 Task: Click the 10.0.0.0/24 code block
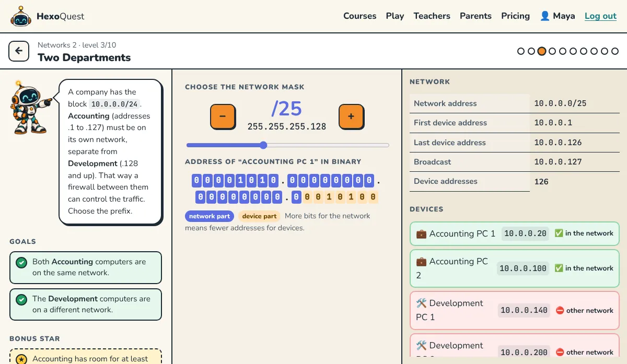point(114,104)
